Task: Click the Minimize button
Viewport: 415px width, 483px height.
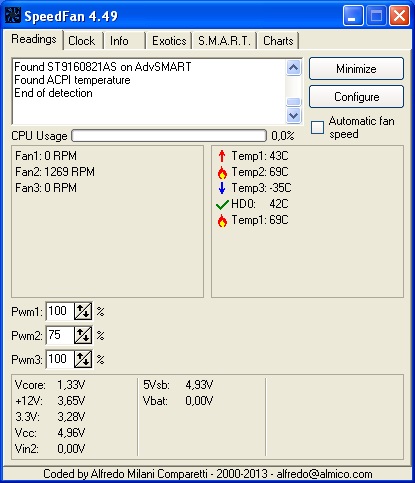Action: point(356,69)
